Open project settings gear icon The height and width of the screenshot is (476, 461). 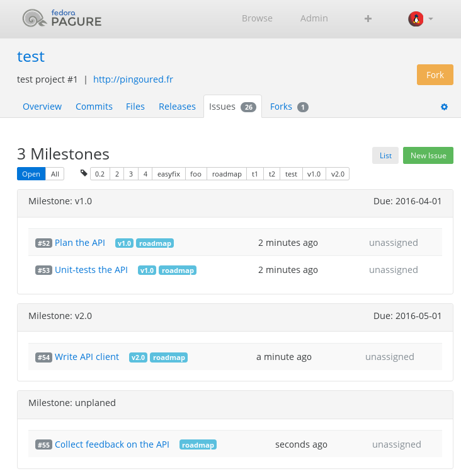point(444,107)
